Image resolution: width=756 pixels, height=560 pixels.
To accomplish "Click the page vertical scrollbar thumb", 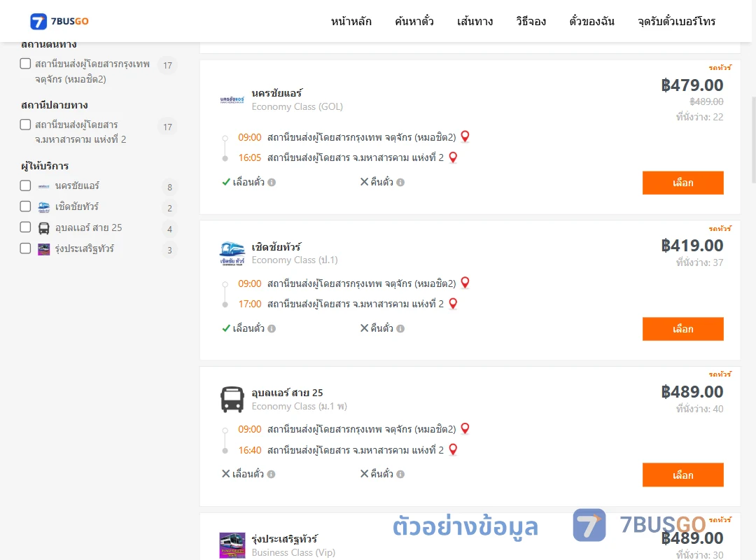I will coord(753,140).
